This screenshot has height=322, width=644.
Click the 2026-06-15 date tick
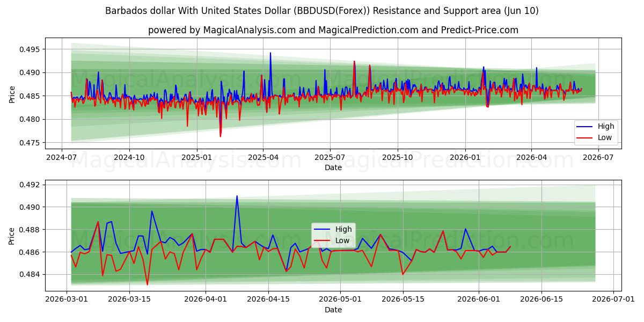tap(542, 300)
